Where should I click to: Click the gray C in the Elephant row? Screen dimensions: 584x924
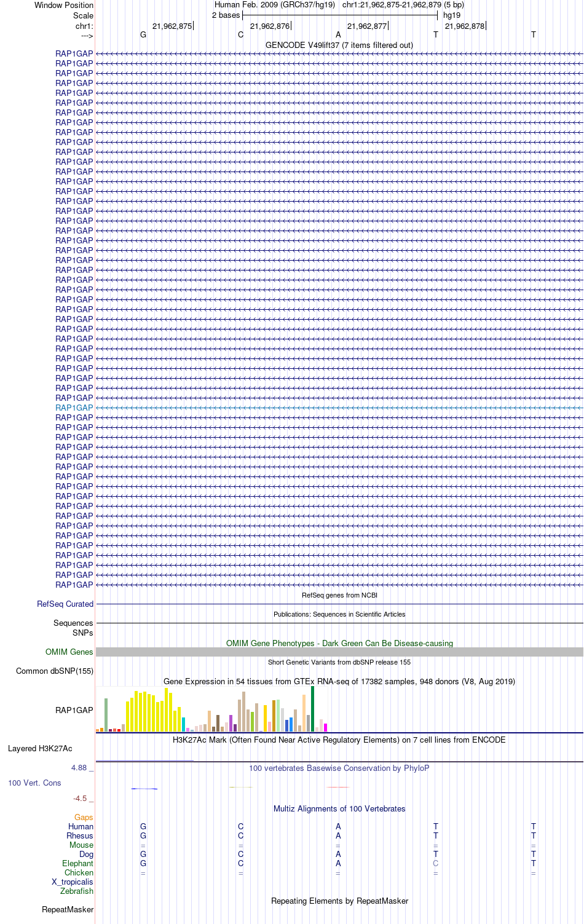coord(436,863)
